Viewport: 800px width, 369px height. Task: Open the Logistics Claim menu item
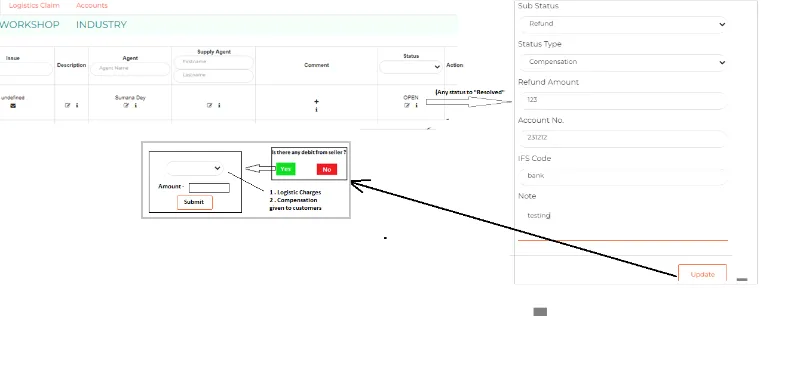34,5
